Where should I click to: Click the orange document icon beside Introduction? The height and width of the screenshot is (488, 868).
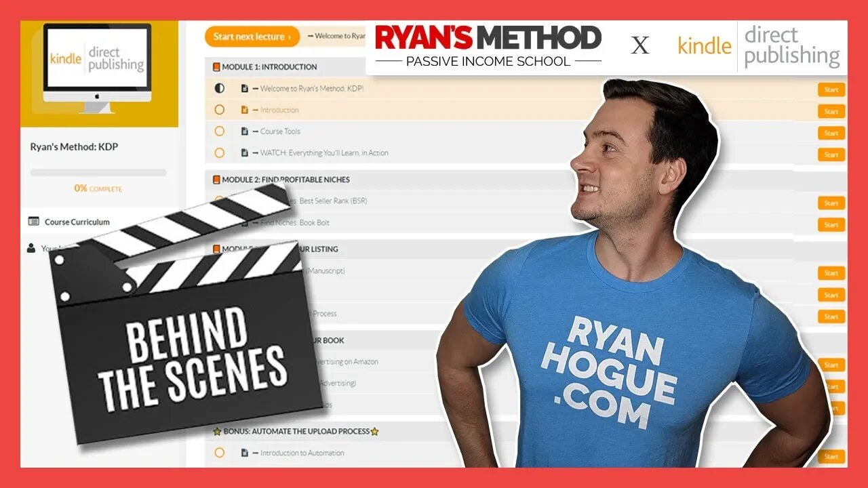pyautogui.click(x=244, y=110)
